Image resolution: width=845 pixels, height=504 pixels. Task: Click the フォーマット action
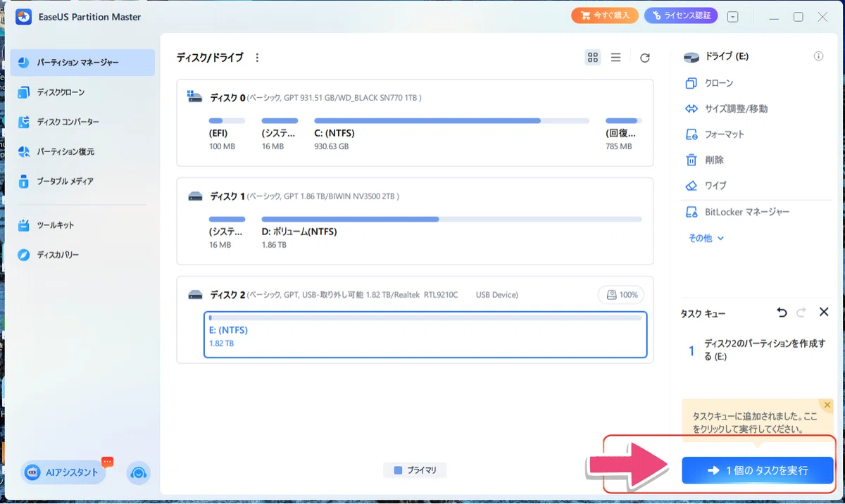click(x=715, y=134)
